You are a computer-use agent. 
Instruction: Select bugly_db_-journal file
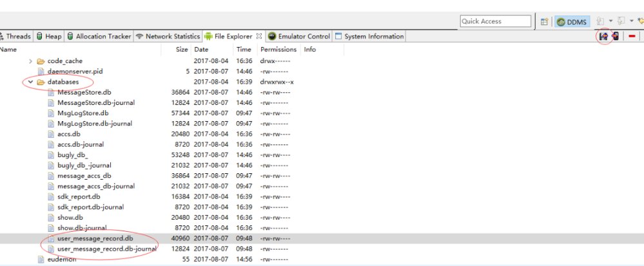pos(84,166)
